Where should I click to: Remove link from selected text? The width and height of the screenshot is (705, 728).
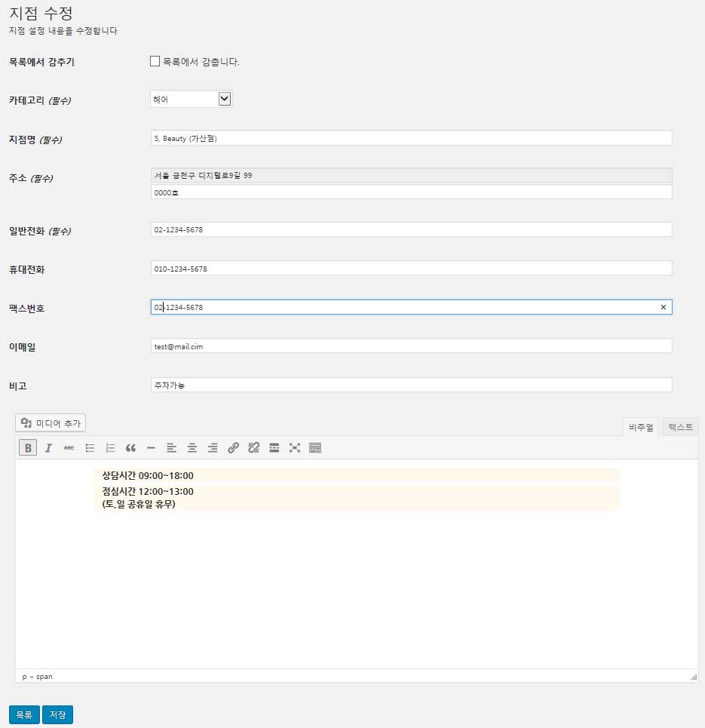(x=253, y=447)
